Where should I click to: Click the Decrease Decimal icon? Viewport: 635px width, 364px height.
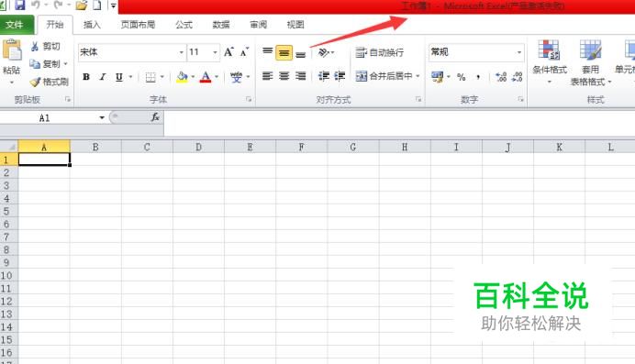click(x=518, y=77)
